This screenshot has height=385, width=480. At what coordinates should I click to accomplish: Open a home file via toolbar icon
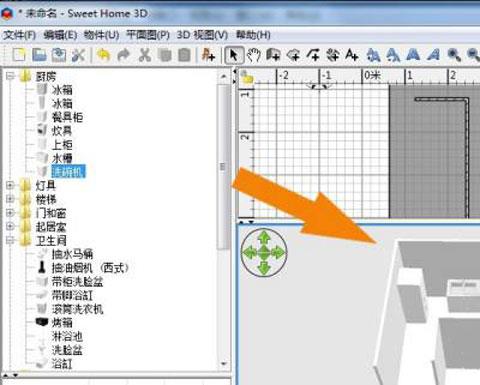39,55
